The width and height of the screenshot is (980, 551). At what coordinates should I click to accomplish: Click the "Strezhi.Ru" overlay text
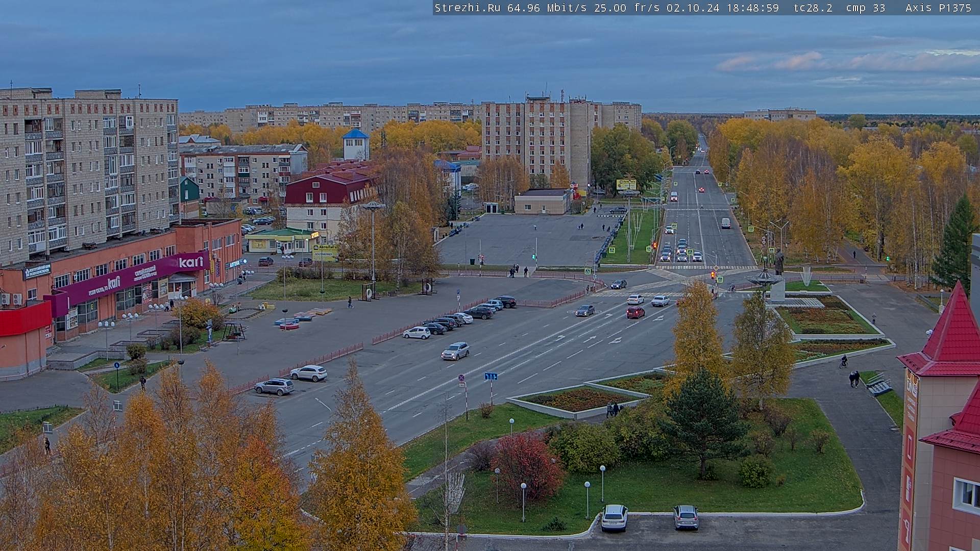[468, 8]
